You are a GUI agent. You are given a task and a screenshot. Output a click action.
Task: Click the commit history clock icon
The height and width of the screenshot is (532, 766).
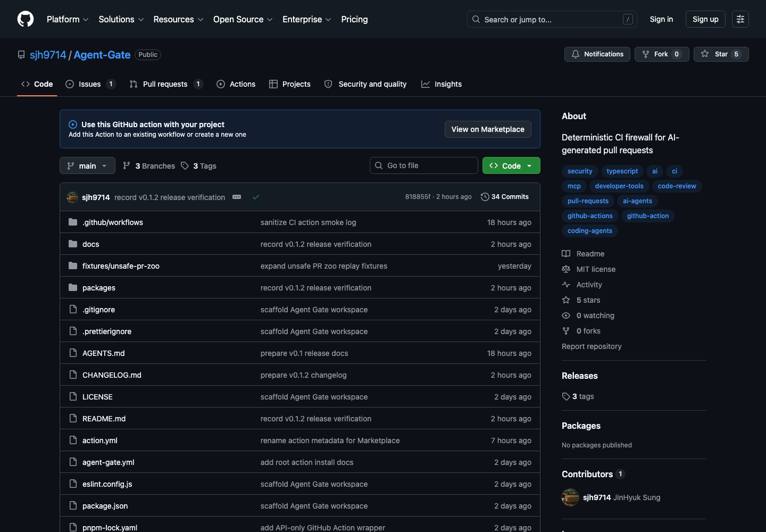coord(485,197)
